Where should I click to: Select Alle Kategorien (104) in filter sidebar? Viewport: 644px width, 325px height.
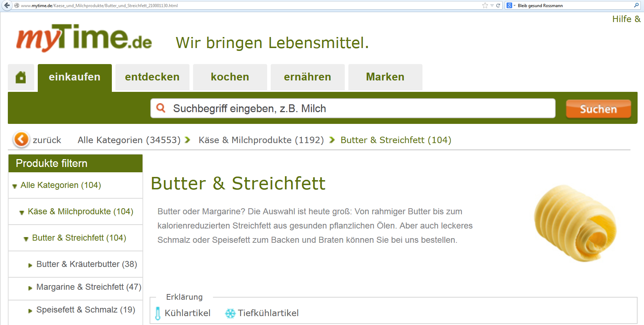coord(61,185)
